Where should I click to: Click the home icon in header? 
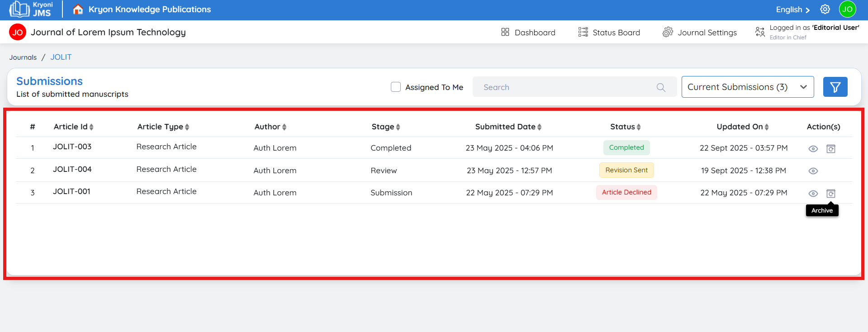(x=78, y=9)
